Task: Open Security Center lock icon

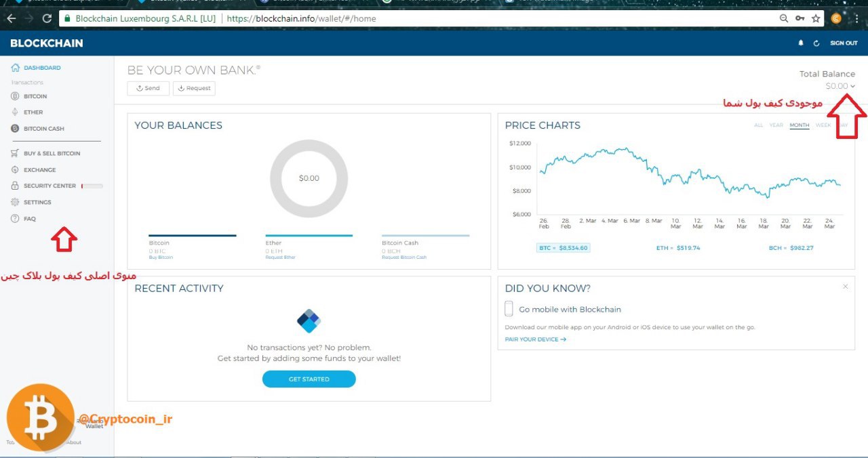Action: tap(15, 186)
